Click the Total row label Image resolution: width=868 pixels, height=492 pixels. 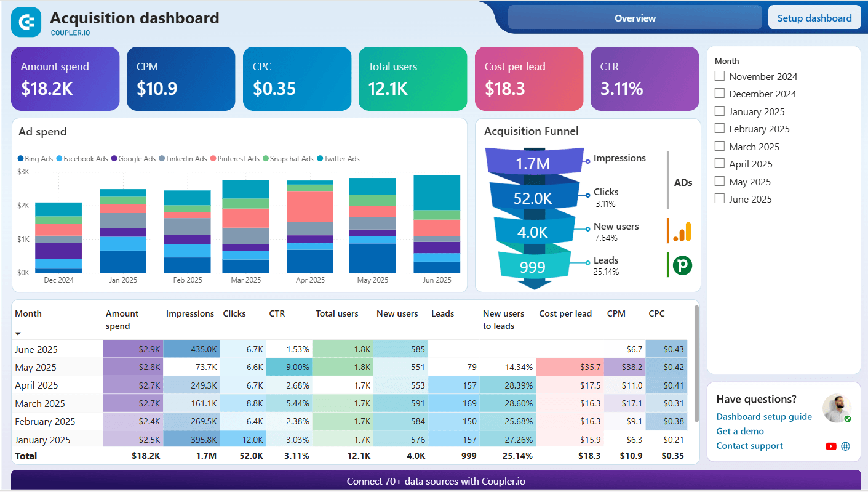[26, 456]
